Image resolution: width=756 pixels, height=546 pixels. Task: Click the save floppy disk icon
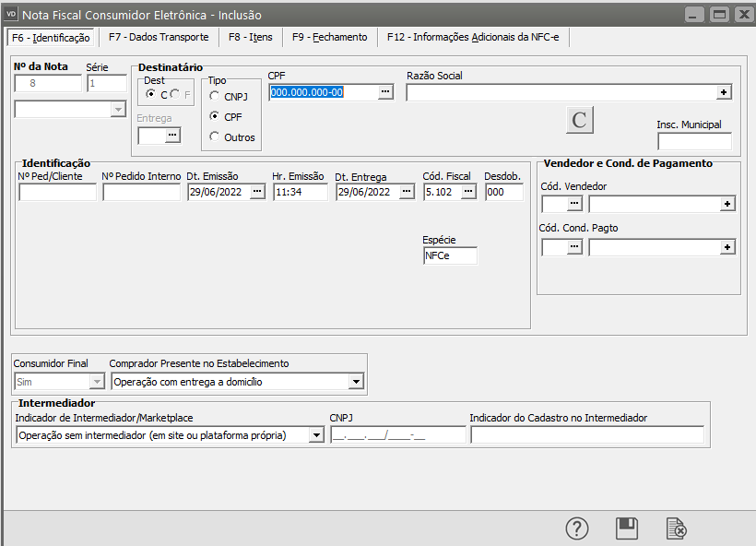click(627, 528)
